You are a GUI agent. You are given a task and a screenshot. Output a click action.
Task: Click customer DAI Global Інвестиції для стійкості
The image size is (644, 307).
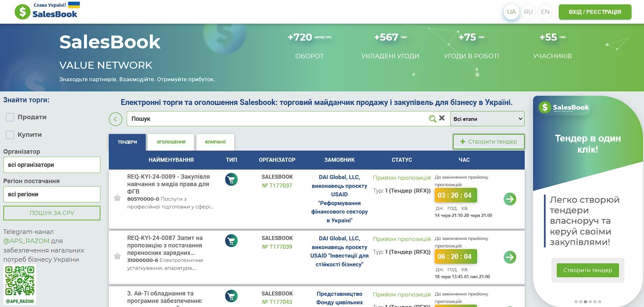click(339, 251)
